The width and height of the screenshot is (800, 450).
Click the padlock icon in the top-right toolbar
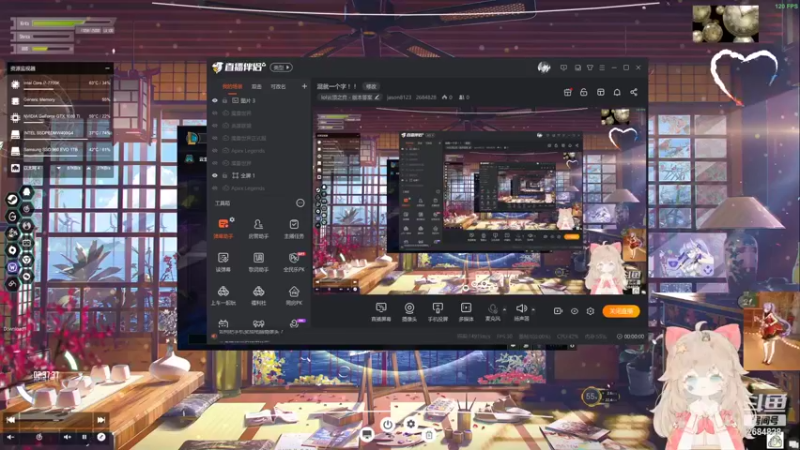click(x=584, y=92)
